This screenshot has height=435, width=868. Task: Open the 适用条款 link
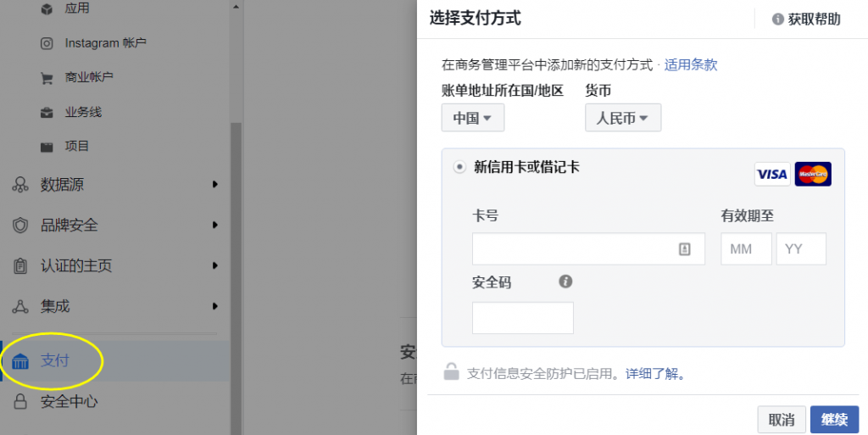pos(691,64)
